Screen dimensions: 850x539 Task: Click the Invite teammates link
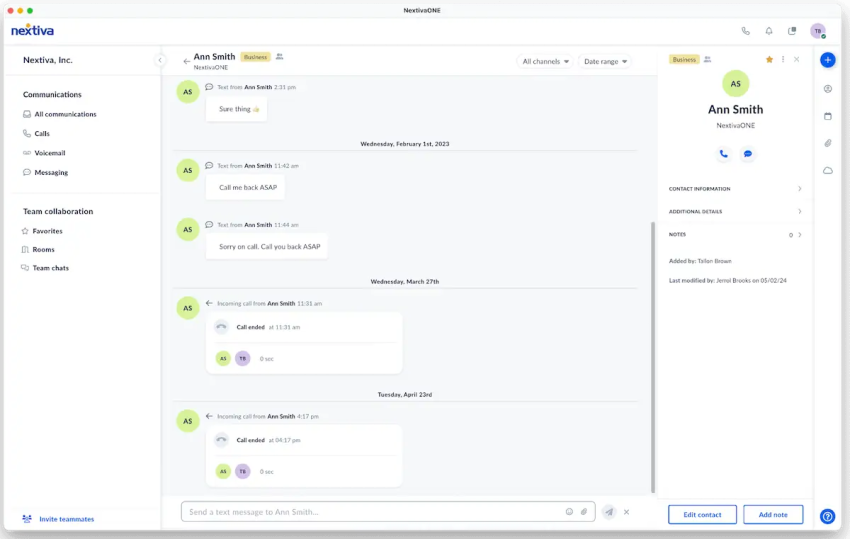point(59,519)
